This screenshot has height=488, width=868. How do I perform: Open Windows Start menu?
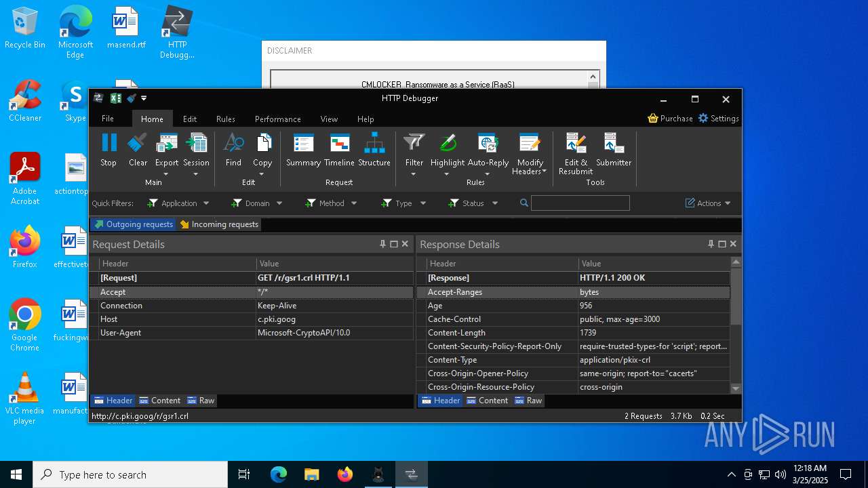[x=16, y=474]
